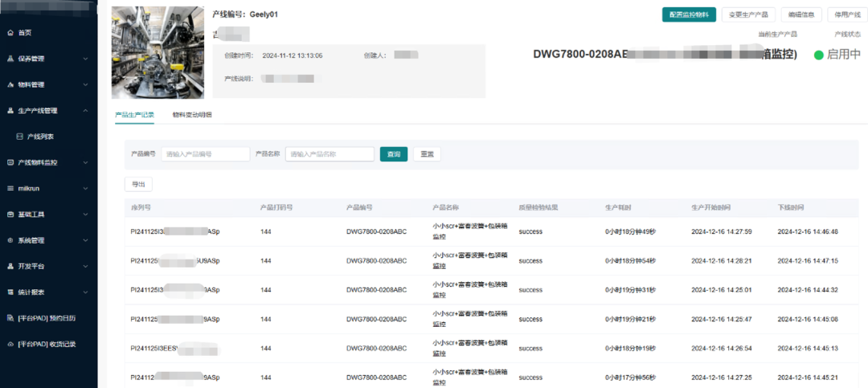The image size is (868, 388).
Task: Click the 生产开始时间 column header
Action: coord(710,207)
